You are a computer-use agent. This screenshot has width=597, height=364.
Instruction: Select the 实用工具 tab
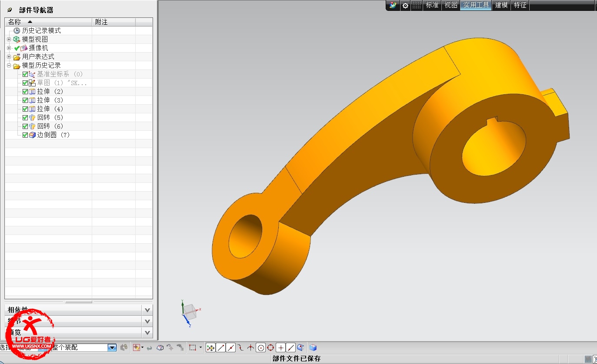476,5
